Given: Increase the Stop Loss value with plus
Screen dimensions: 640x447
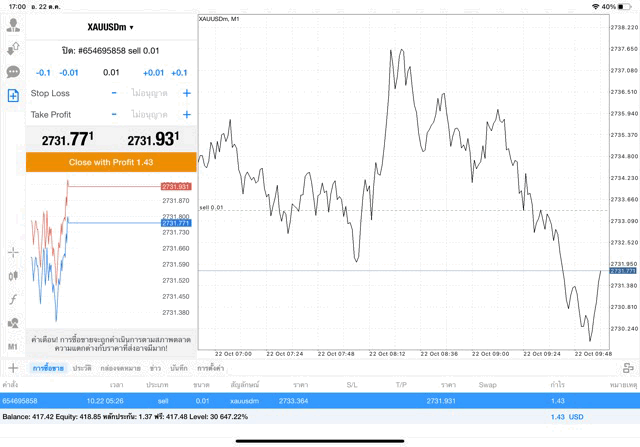Looking at the screenshot, I should click(x=186, y=93).
